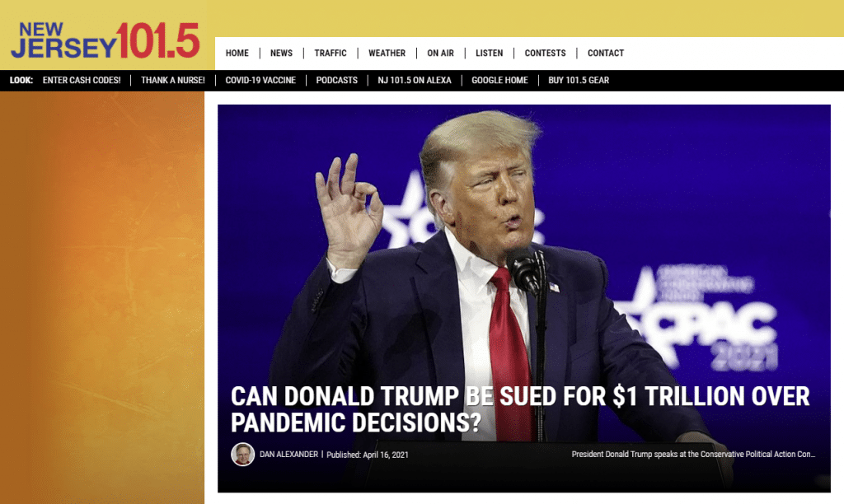Click the Listen link in navigation
The width and height of the screenshot is (844, 504).
(490, 54)
